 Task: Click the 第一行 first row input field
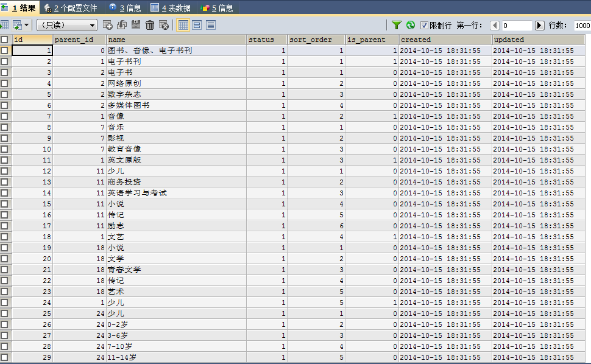point(517,25)
